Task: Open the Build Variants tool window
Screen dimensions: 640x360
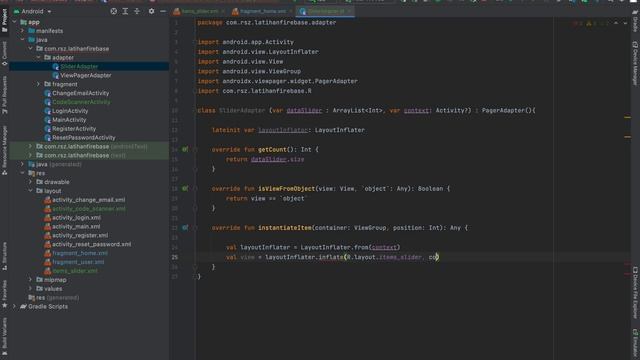Action: (x=4, y=337)
